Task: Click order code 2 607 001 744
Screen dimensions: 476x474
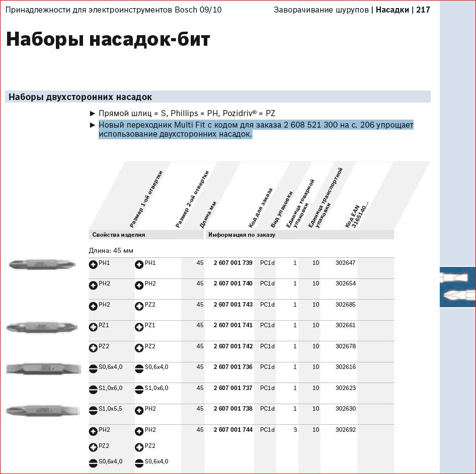Action: 233,430
